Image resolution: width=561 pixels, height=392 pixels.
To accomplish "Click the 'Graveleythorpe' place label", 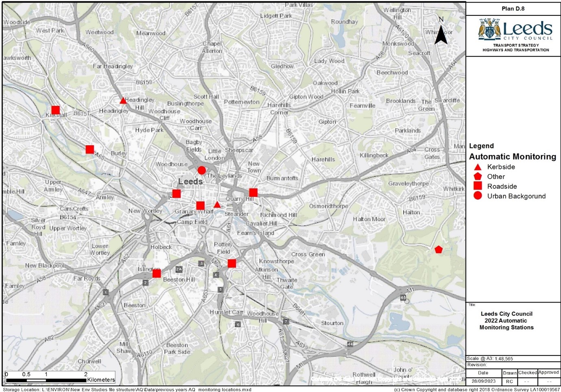I will pos(408,183).
